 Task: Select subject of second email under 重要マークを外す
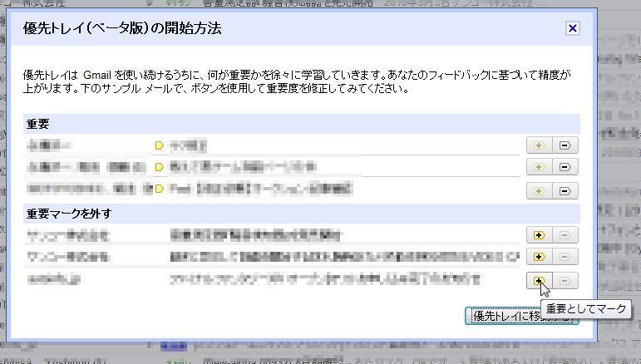pos(345,257)
